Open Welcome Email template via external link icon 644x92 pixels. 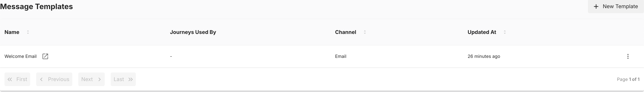pos(45,56)
